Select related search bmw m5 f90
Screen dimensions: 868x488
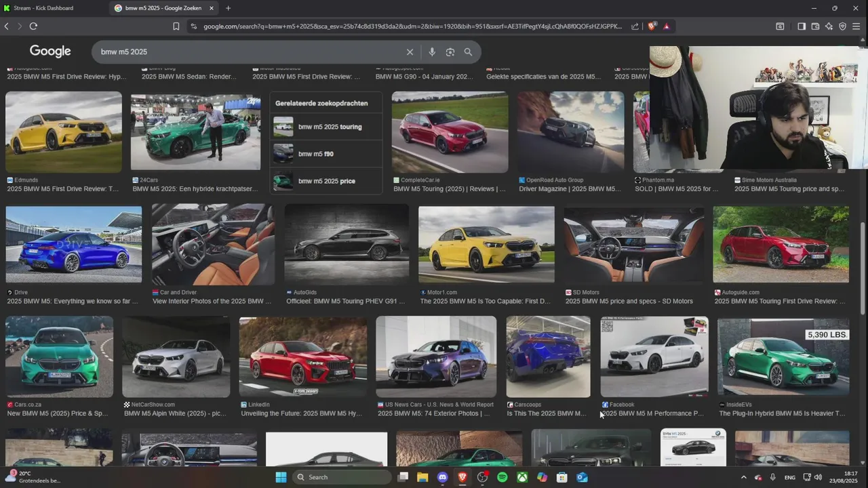point(325,154)
